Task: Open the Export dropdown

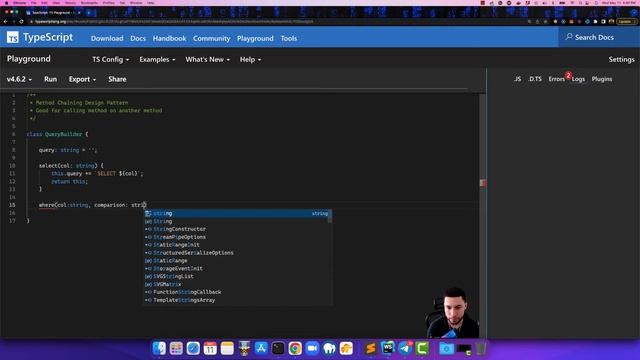Action: (82, 79)
